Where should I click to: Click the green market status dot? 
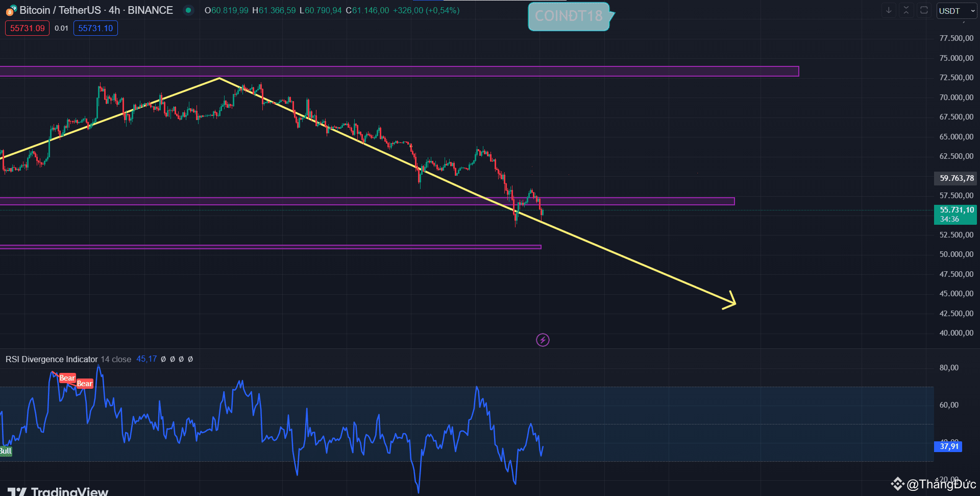[x=188, y=10]
